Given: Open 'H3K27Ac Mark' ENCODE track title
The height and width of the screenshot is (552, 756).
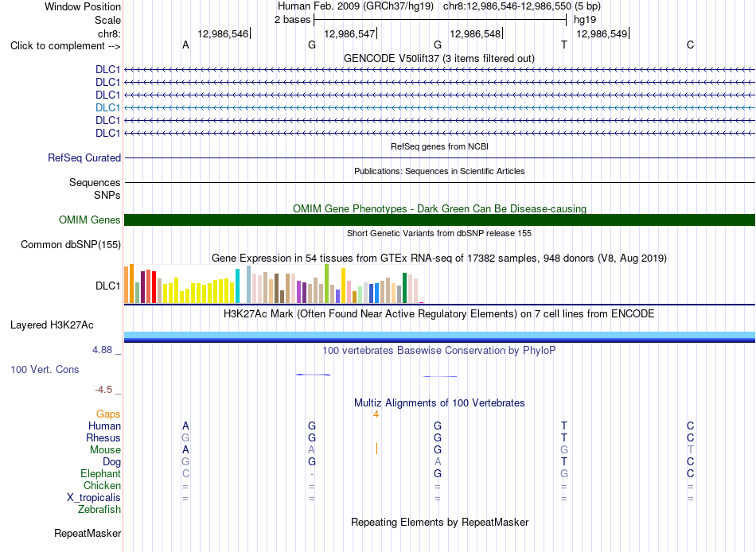Looking at the screenshot, I should click(439, 314).
